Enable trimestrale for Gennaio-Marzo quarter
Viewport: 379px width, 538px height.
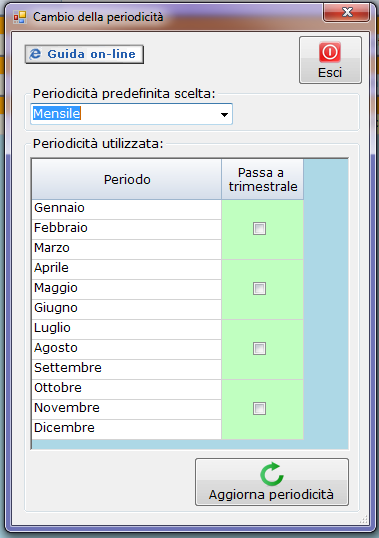(259, 229)
